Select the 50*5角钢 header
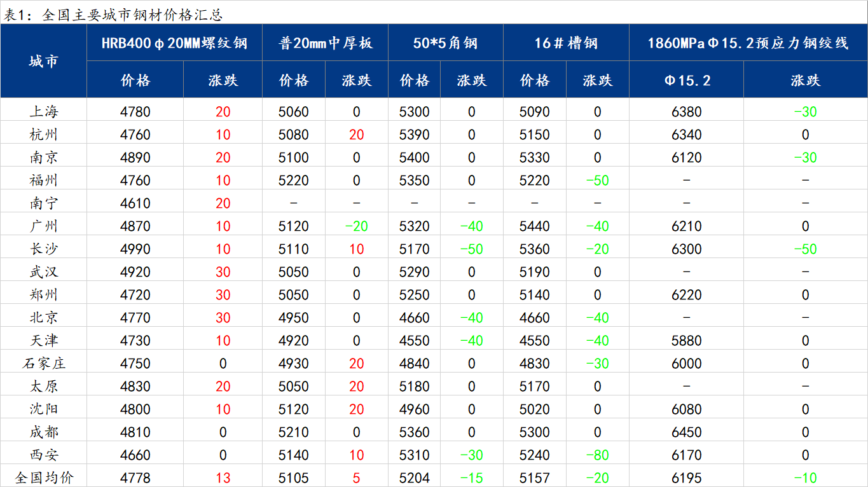The height and width of the screenshot is (487, 868). [445, 43]
